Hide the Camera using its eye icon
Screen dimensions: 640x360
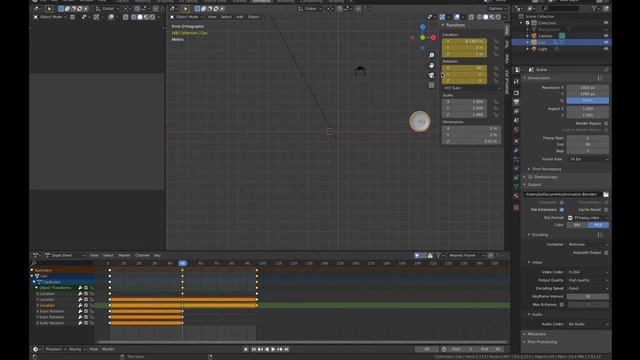pyautogui.click(x=606, y=36)
